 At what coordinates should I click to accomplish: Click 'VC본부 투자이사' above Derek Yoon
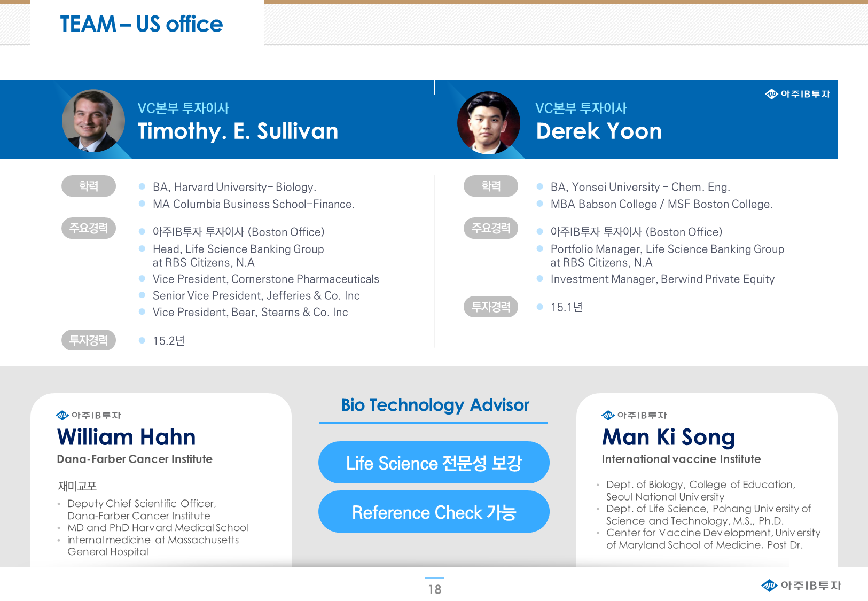pos(581,108)
